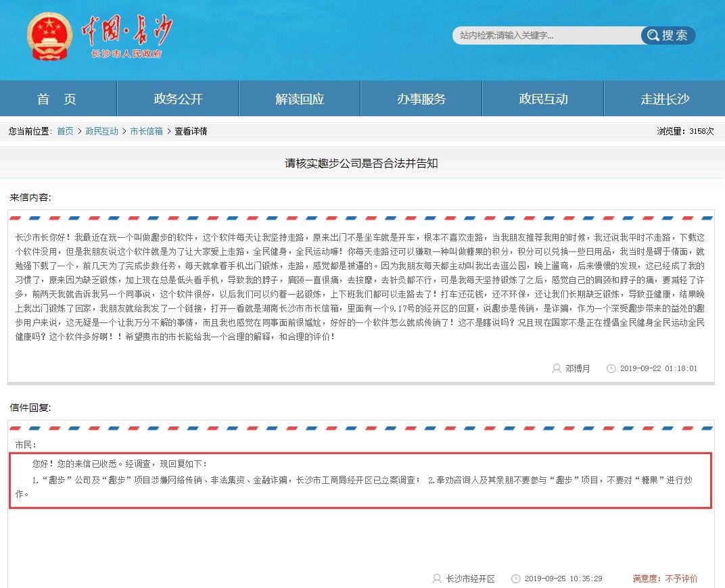725x588 pixels.
Task: Click the author name 邓博月
Action: coord(578,368)
